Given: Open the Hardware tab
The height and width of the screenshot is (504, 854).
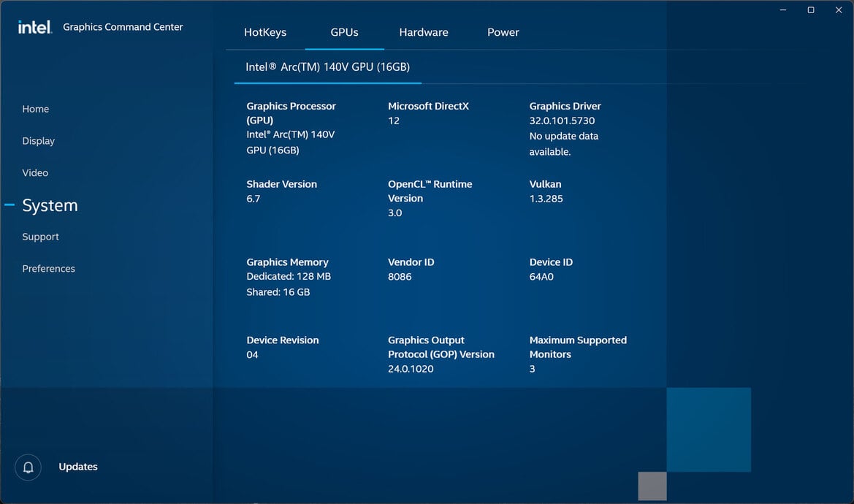Looking at the screenshot, I should pyautogui.click(x=424, y=32).
